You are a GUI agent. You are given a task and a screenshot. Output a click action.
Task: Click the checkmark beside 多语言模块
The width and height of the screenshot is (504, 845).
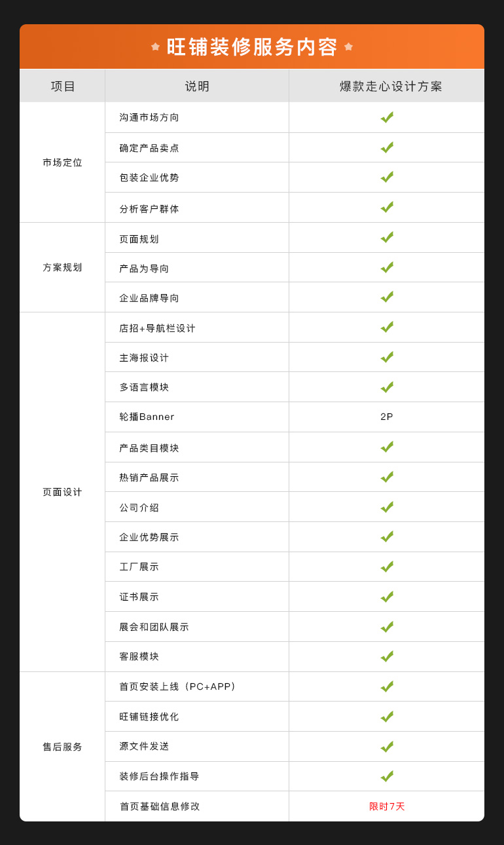(387, 387)
